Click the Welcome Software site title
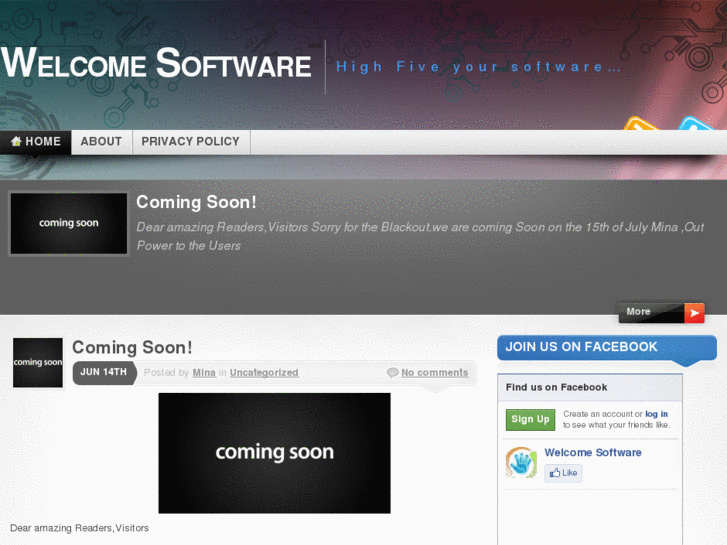Screen dimensions: 727x545 coord(156,64)
